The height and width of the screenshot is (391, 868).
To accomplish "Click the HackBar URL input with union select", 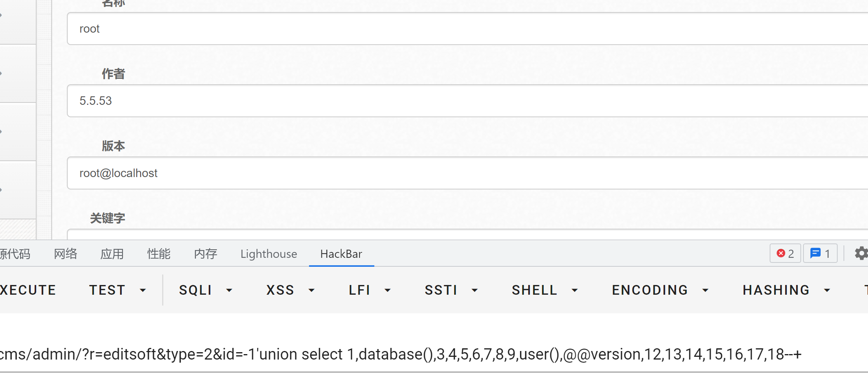I will pos(434,355).
